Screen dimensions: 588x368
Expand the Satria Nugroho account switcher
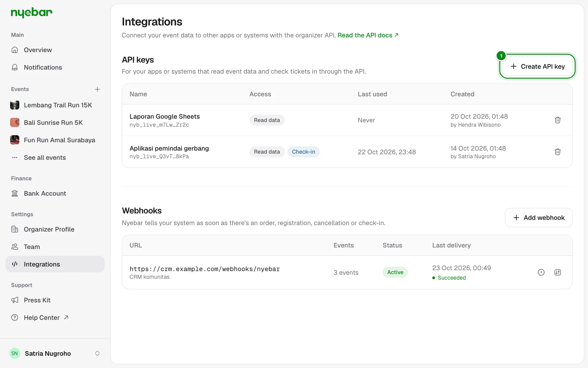tap(97, 353)
